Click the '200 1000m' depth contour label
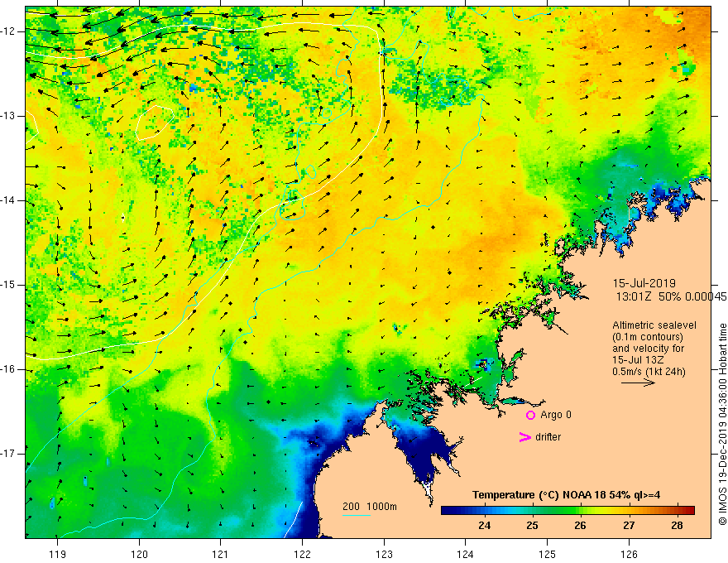The height and width of the screenshot is (563, 728). point(370,507)
